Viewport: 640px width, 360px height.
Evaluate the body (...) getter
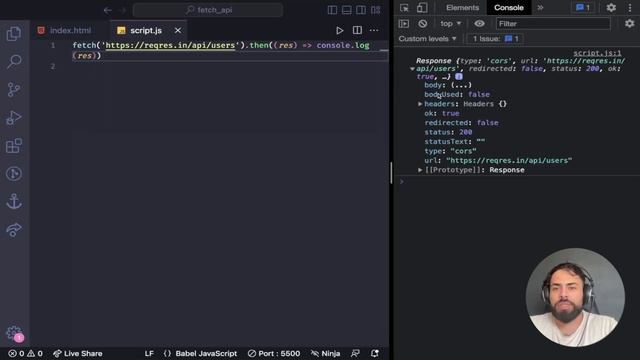461,85
